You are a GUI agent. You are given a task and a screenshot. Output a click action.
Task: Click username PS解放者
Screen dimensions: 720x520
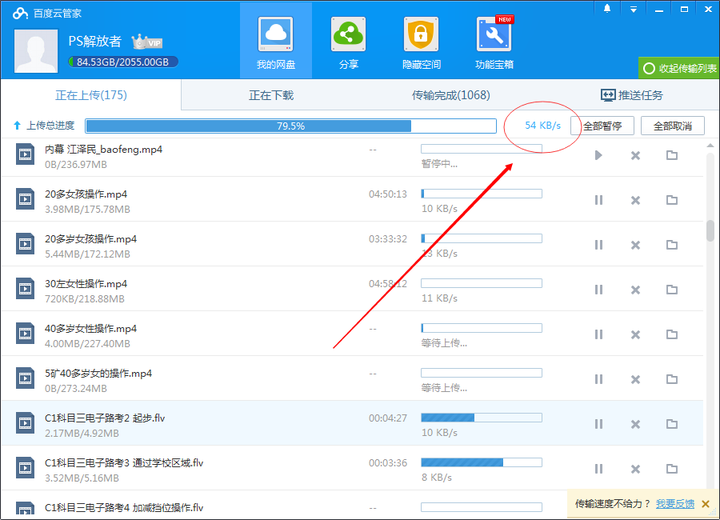[95, 41]
